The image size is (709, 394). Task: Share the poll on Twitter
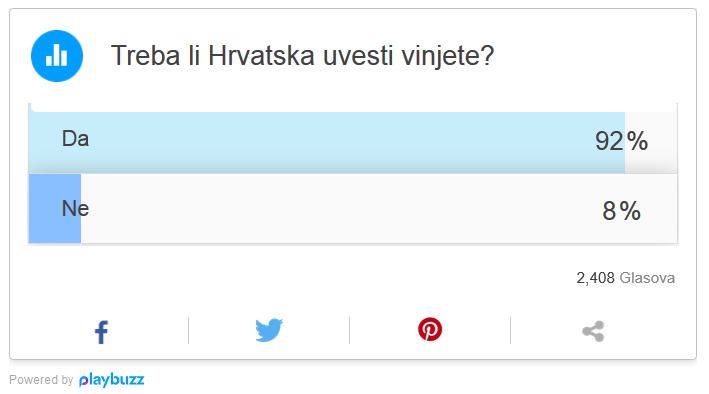(x=269, y=330)
